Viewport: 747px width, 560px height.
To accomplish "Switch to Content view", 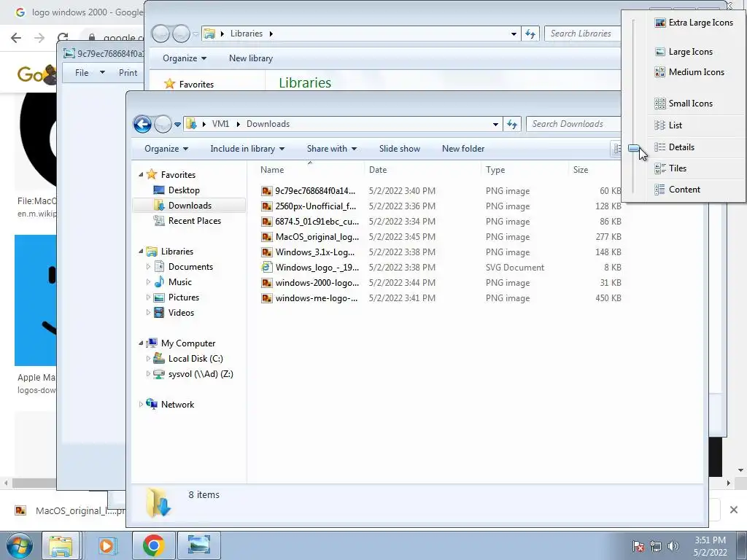I will pos(678,190).
